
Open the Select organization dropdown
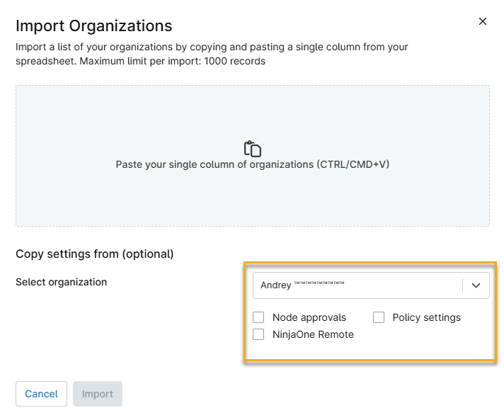[357, 285]
